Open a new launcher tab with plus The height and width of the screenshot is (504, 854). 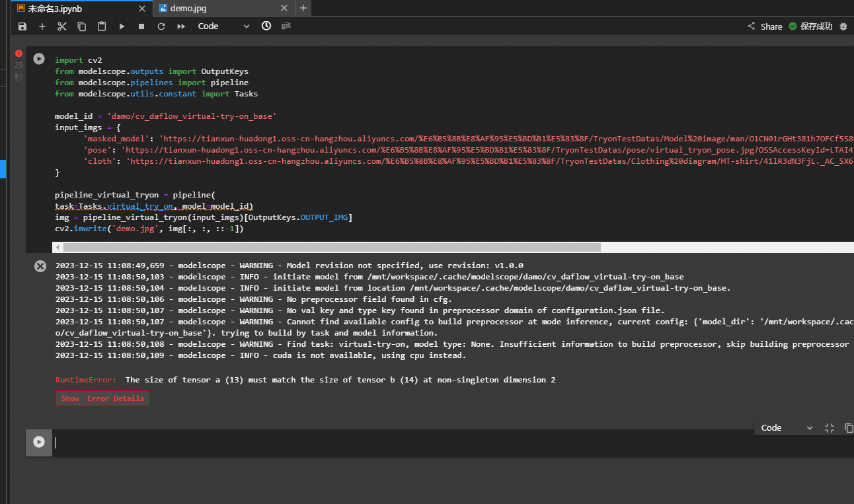pos(303,8)
